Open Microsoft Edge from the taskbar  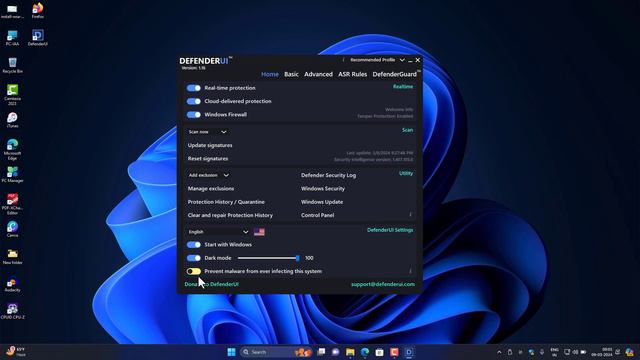click(365, 352)
